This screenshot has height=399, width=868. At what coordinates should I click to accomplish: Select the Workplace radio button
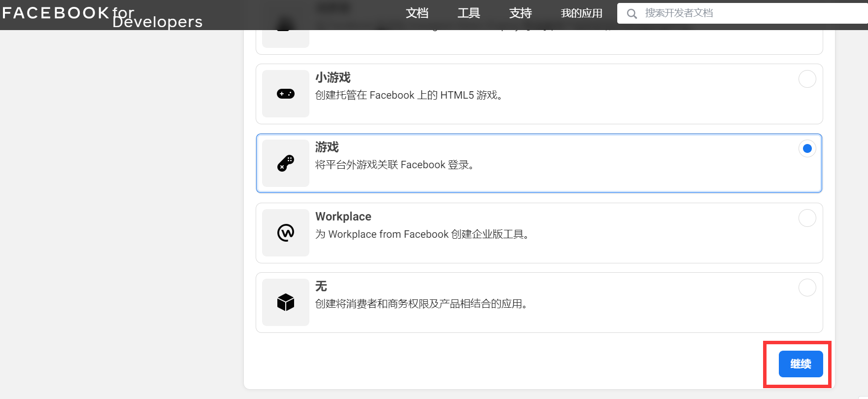(807, 218)
